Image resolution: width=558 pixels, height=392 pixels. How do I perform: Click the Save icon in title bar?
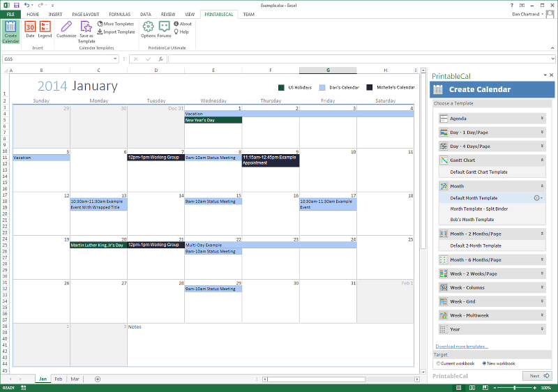[x=16, y=5]
